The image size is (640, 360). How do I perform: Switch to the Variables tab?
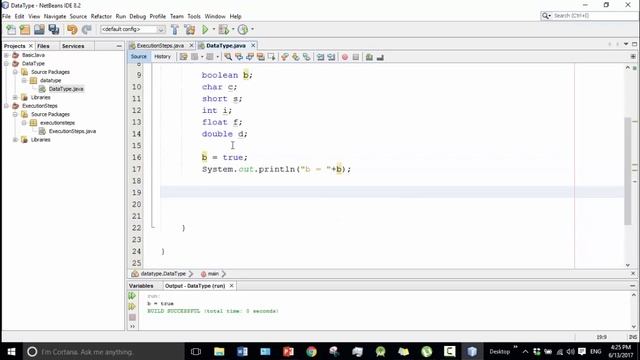tap(141, 286)
